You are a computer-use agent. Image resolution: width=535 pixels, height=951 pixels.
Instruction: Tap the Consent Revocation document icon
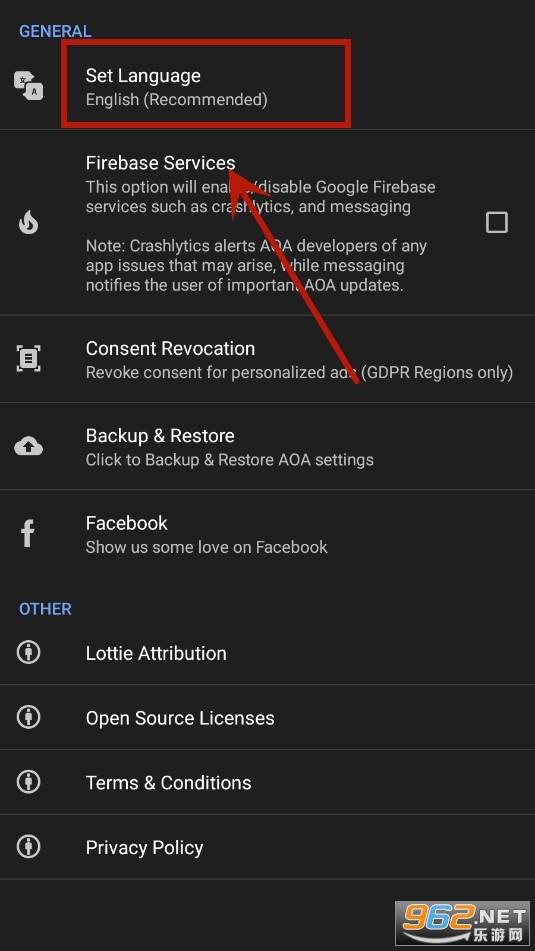[28, 358]
